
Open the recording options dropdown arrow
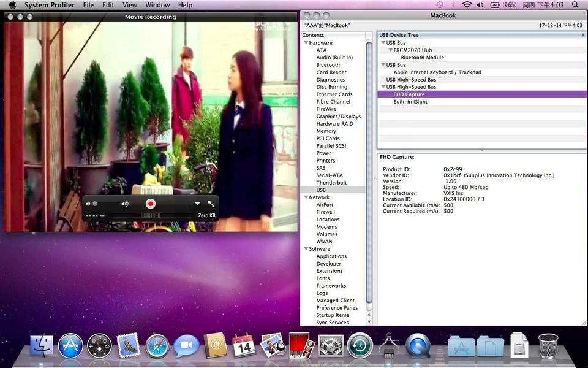click(197, 204)
